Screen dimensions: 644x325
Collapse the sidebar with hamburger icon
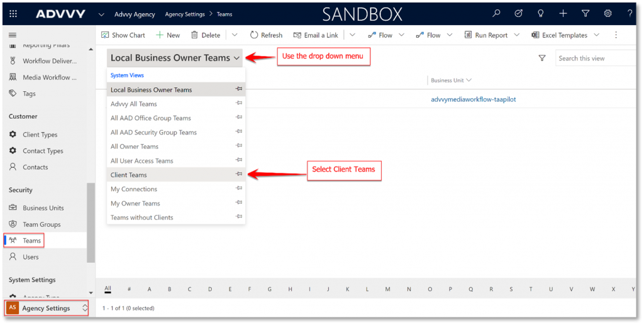tap(13, 35)
